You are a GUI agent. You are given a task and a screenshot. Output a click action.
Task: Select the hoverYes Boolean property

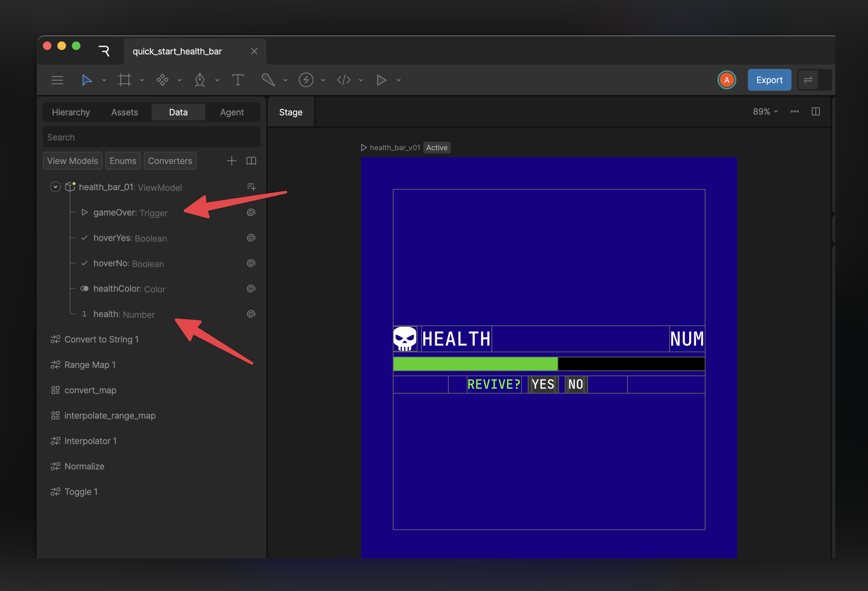(x=130, y=238)
